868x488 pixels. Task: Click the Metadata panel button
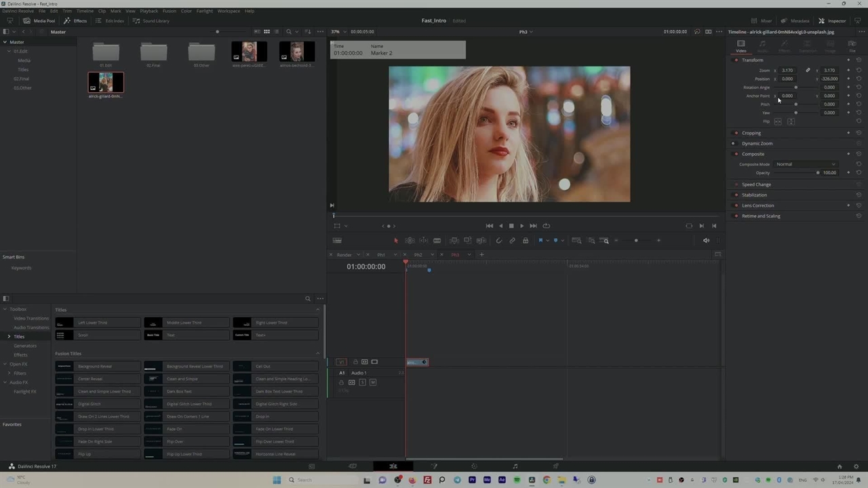tap(795, 21)
